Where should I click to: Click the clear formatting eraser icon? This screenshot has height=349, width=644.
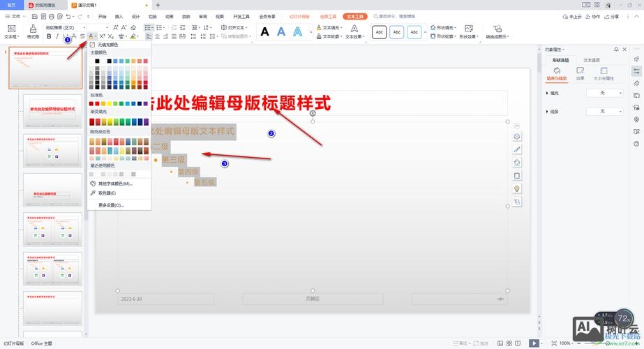[133, 27]
